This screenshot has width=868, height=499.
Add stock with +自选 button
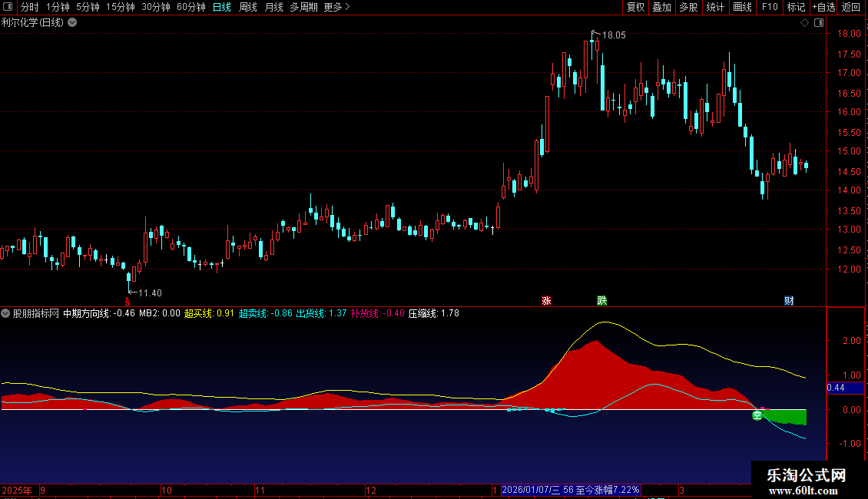coord(823,7)
